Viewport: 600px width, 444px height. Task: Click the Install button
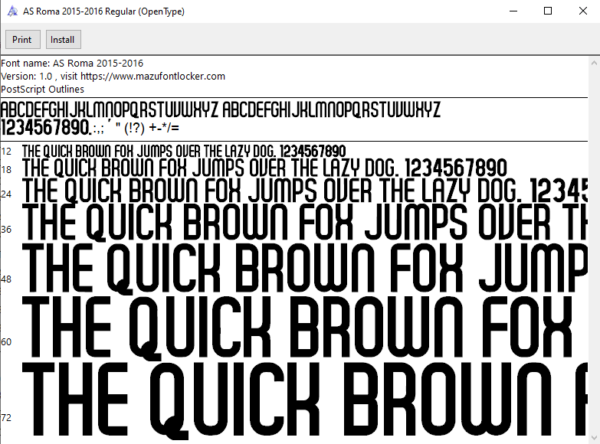63,39
